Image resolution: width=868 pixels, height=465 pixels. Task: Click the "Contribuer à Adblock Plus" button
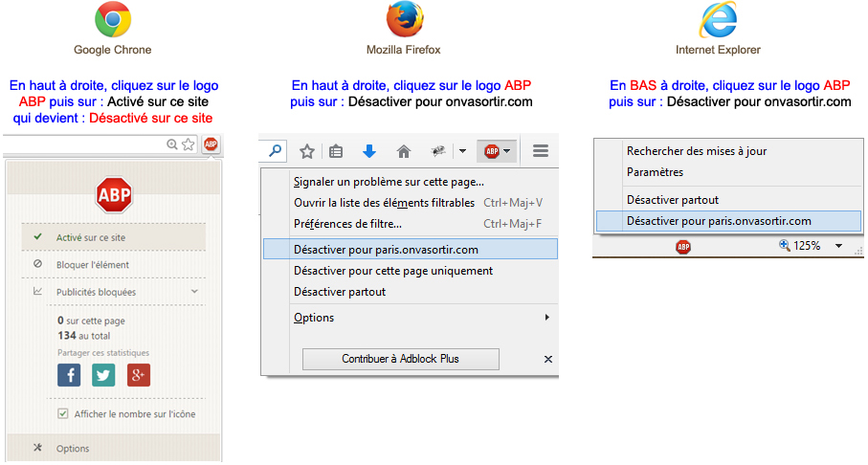[x=401, y=359]
